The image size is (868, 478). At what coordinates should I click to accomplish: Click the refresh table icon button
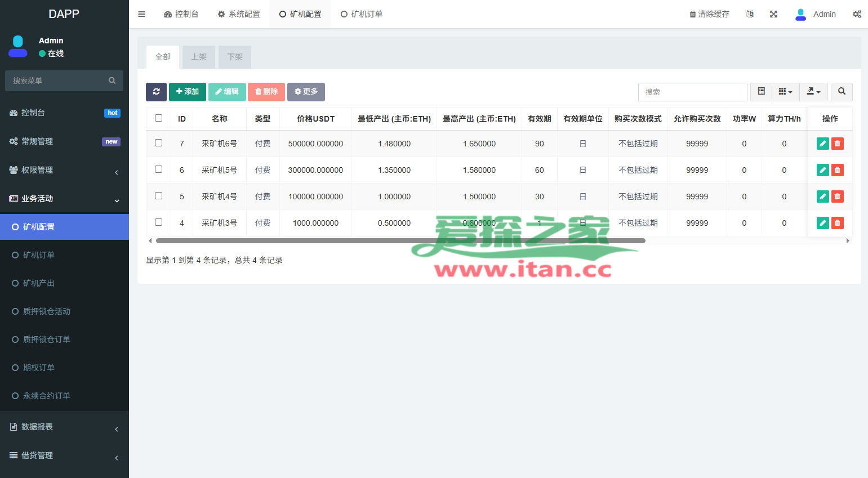[156, 92]
